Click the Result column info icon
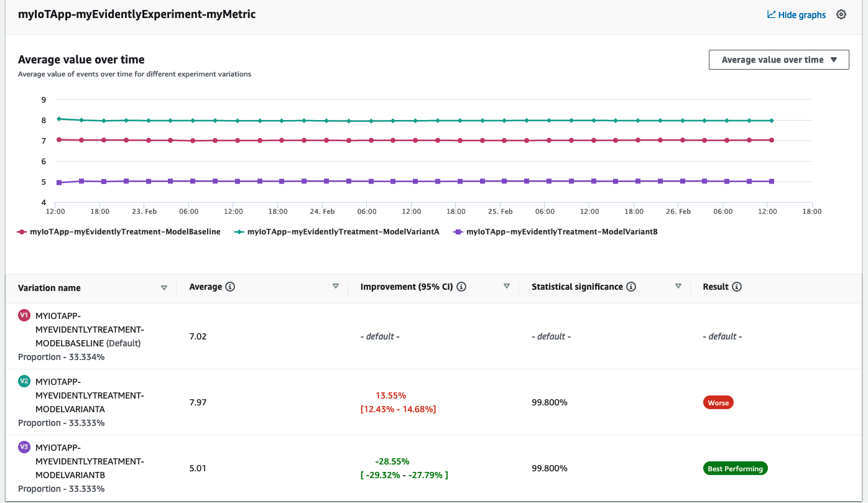Image resolution: width=868 pixels, height=503 pixels. (x=737, y=287)
